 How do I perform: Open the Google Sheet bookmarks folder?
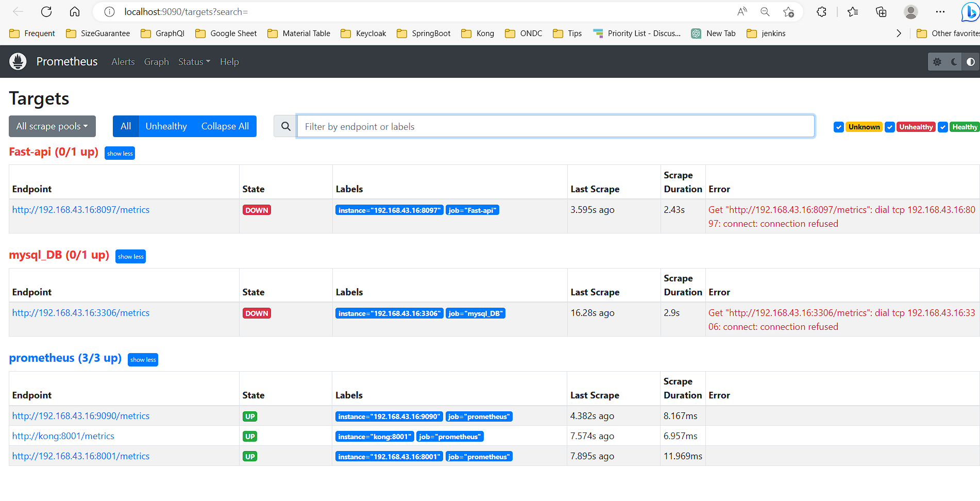pos(226,34)
